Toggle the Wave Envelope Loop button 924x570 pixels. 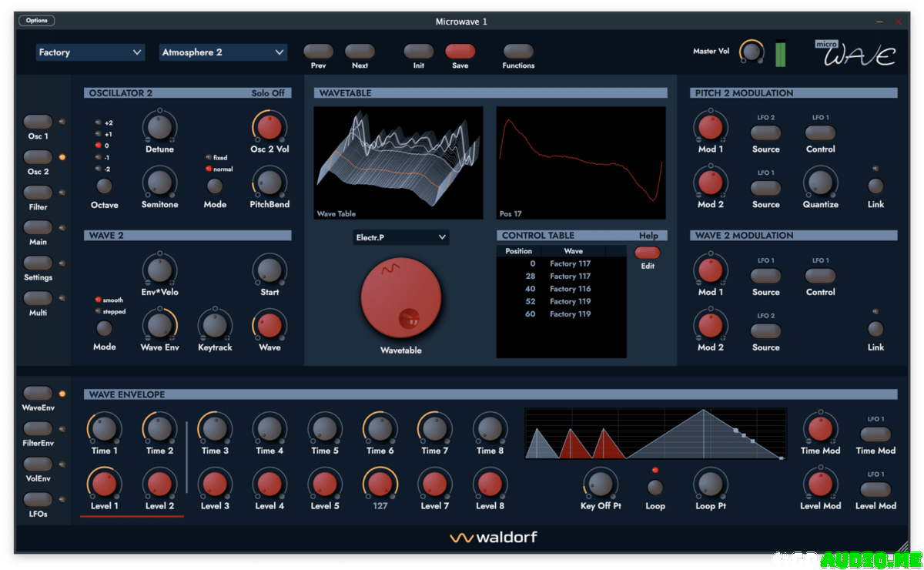(x=655, y=487)
